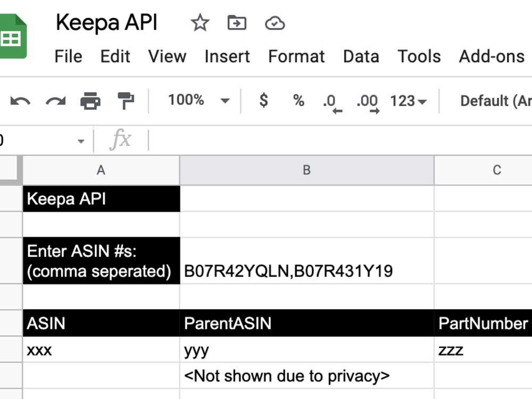
Task: Open the Add-ons menu
Action: point(491,56)
